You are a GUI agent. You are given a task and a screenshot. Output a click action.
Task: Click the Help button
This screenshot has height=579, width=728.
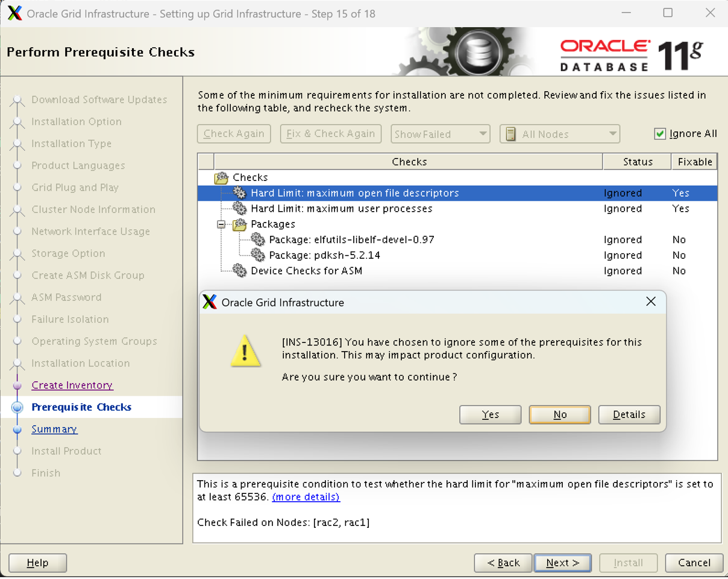point(37,563)
